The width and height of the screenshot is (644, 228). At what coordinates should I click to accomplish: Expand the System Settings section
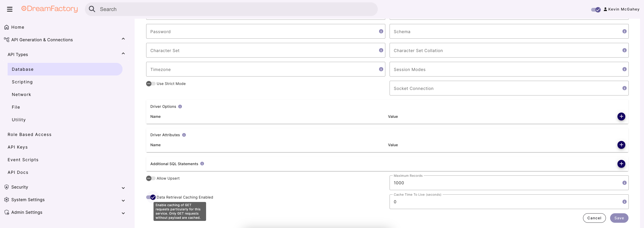point(123,200)
